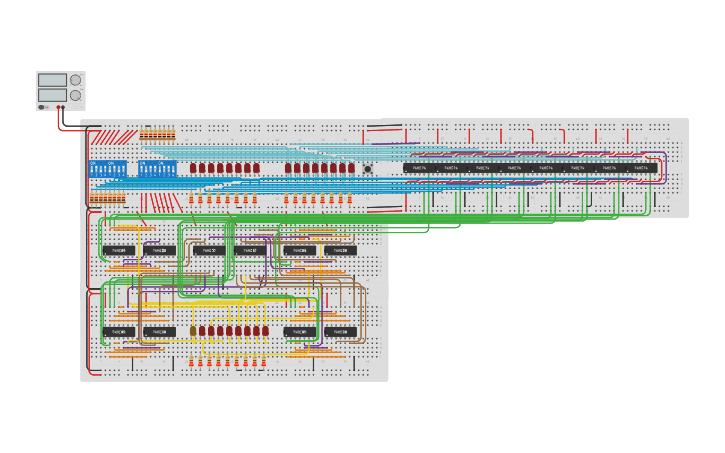Viewport: 725px width, 453px height.
Task: Toggle switch 4 of the leftmost DIP switch
Action: [105, 169]
